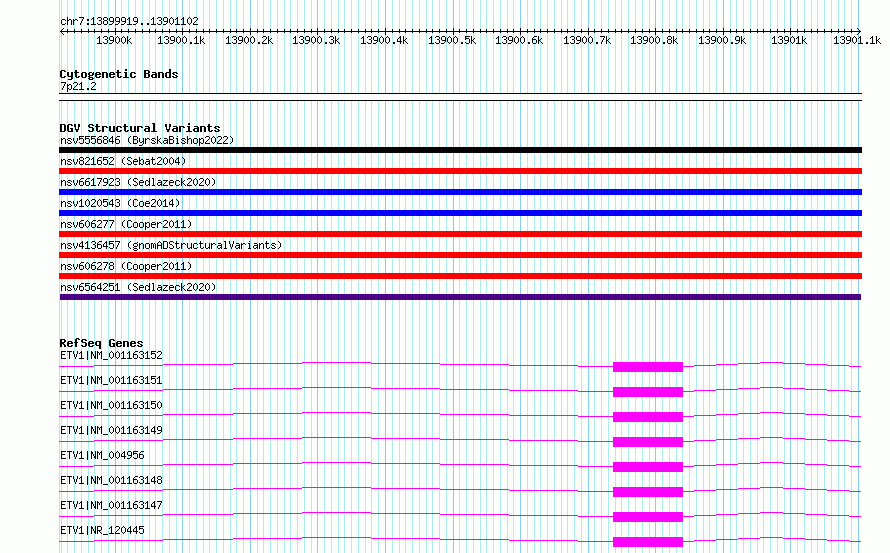Viewport: 890px width, 553px height.
Task: Click the 13900.3k ruler tick label
Action: pos(316,40)
